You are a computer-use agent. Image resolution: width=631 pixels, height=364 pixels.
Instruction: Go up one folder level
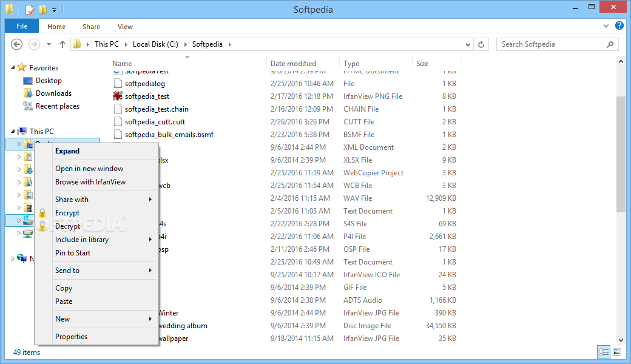tap(62, 44)
